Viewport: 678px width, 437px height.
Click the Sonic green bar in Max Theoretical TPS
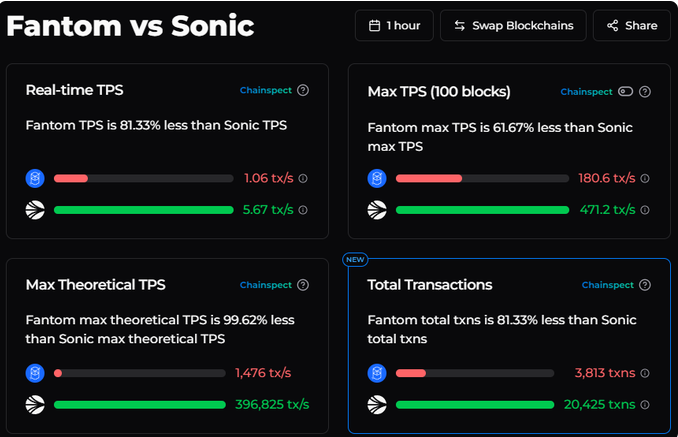tap(139, 405)
